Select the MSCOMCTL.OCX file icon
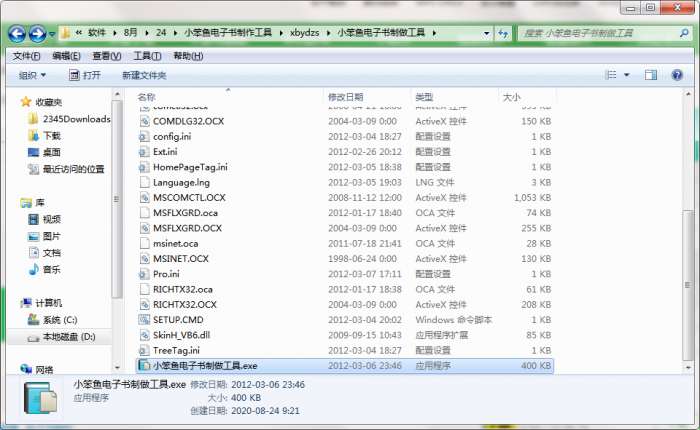The image size is (700, 430). point(144,197)
